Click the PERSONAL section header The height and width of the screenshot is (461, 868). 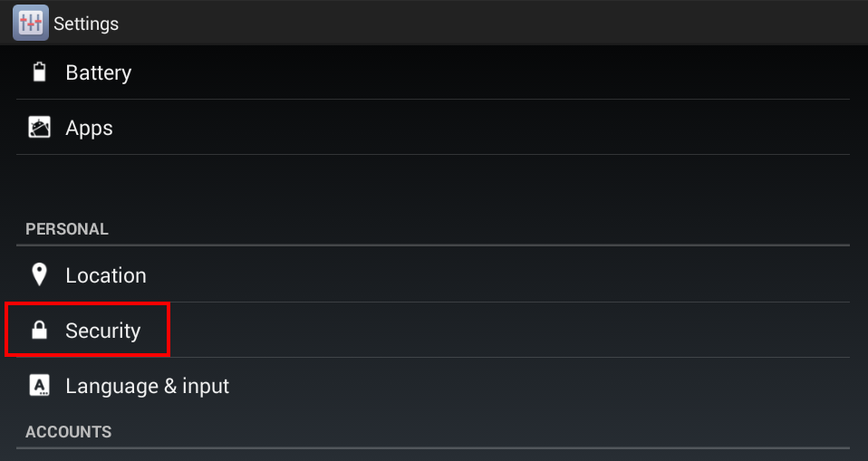tap(67, 229)
